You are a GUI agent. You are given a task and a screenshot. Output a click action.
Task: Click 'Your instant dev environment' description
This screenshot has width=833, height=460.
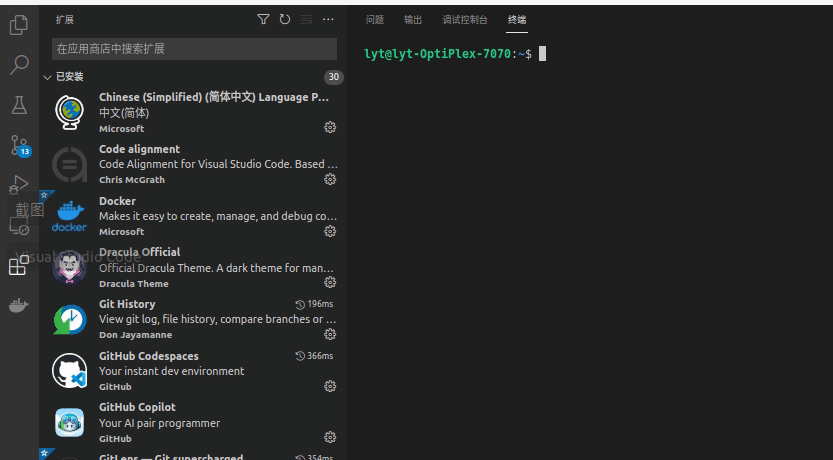tap(172, 371)
